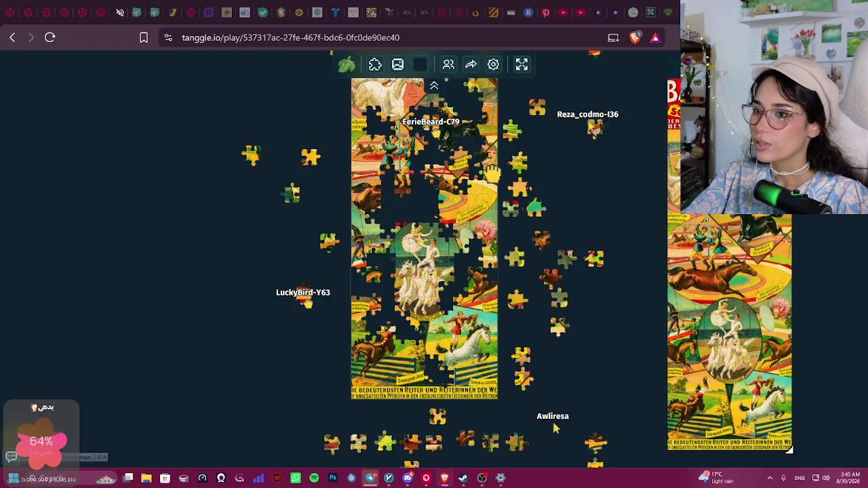Open the volume speaker tray icon
The image size is (868, 488).
826,478
